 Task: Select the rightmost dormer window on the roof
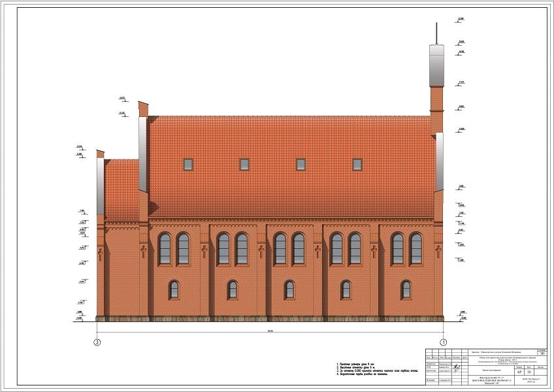point(357,164)
